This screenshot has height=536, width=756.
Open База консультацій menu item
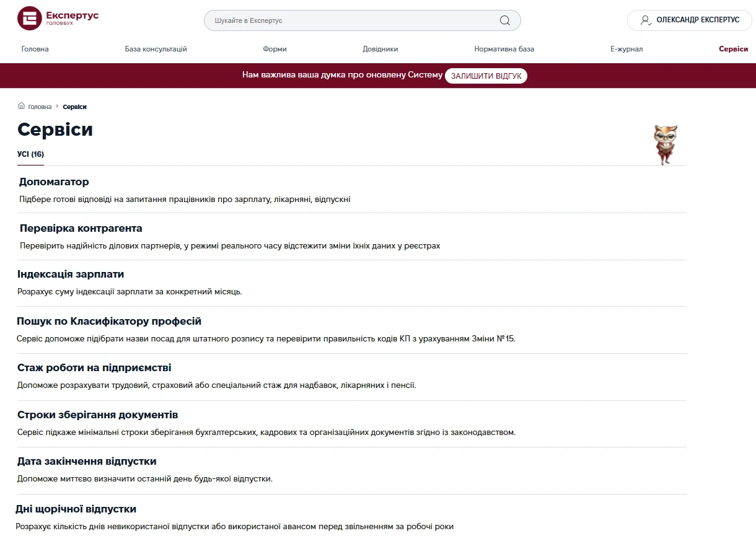156,49
